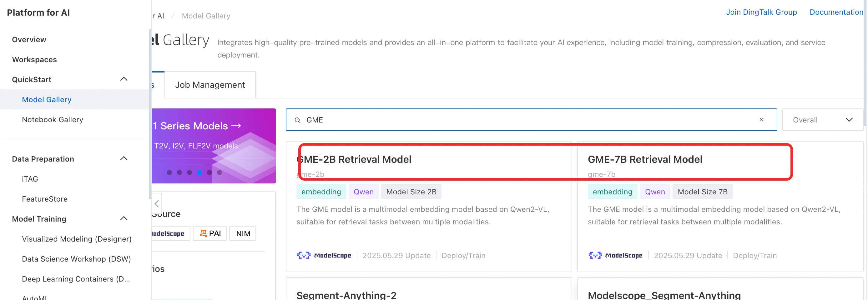
Task: Open iTAG under Data Preparation
Action: pyautogui.click(x=30, y=179)
